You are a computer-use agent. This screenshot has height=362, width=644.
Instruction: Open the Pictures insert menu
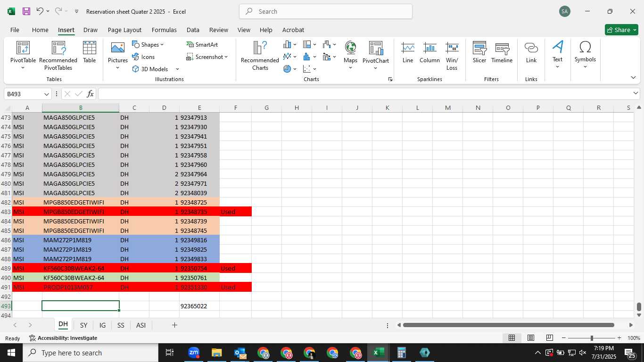(118, 56)
